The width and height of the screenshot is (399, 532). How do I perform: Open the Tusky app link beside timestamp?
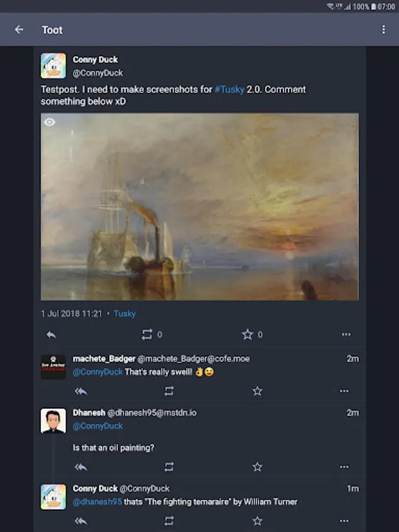click(x=125, y=313)
